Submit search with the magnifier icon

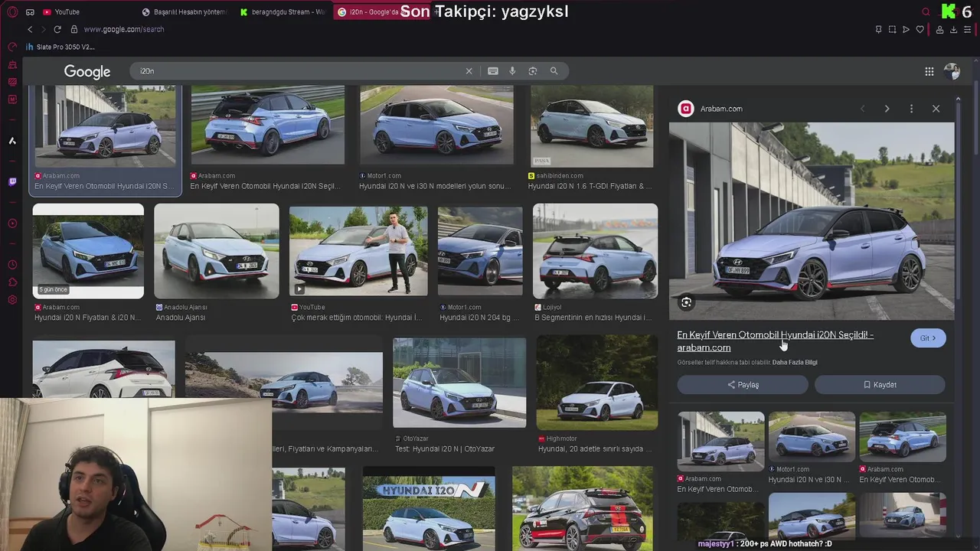(554, 71)
